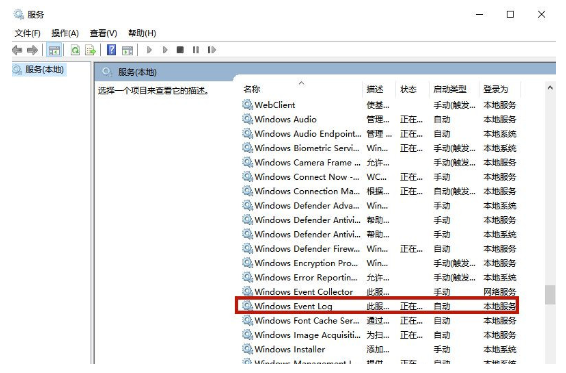This screenshot has height=373, width=566.
Task: Select the Windows Audio Endpoint... service row
Action: pos(379,134)
